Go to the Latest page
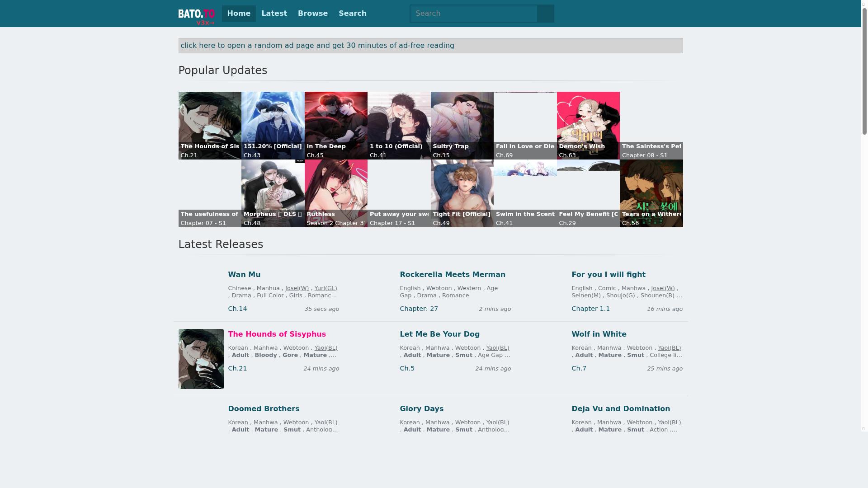868x488 pixels. coord(274,14)
